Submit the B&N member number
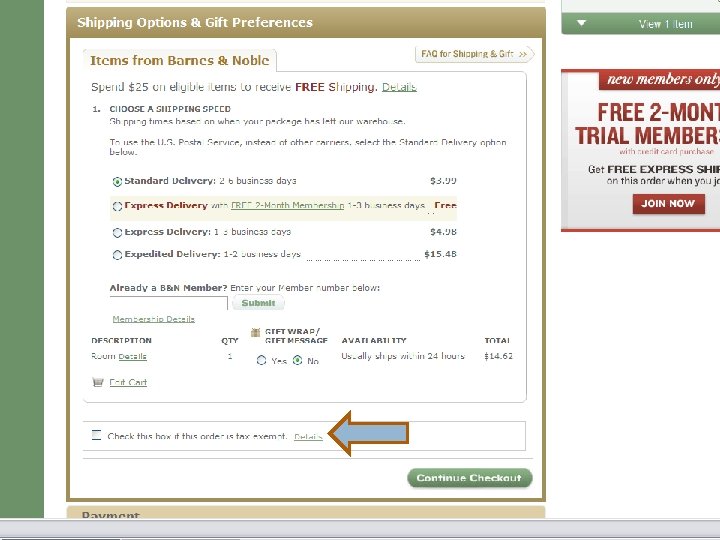This screenshot has width=720, height=540. click(x=258, y=303)
